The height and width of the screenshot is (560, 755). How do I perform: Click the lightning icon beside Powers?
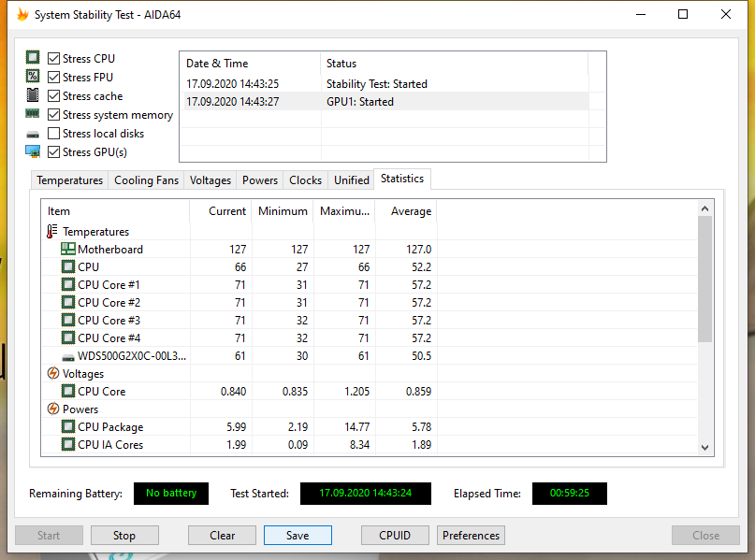53,409
